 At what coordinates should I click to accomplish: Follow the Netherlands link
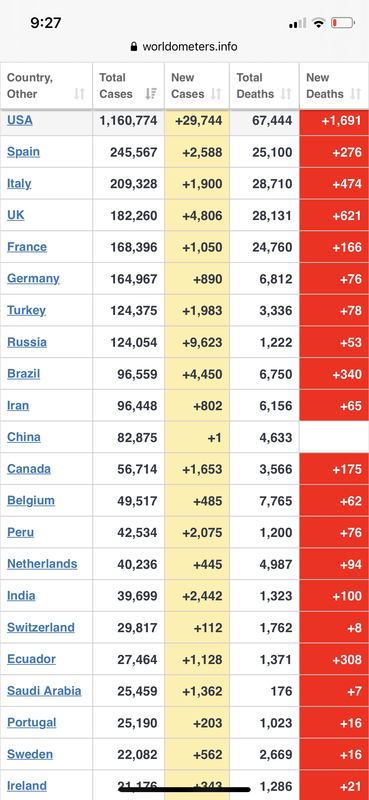pyautogui.click(x=42, y=564)
